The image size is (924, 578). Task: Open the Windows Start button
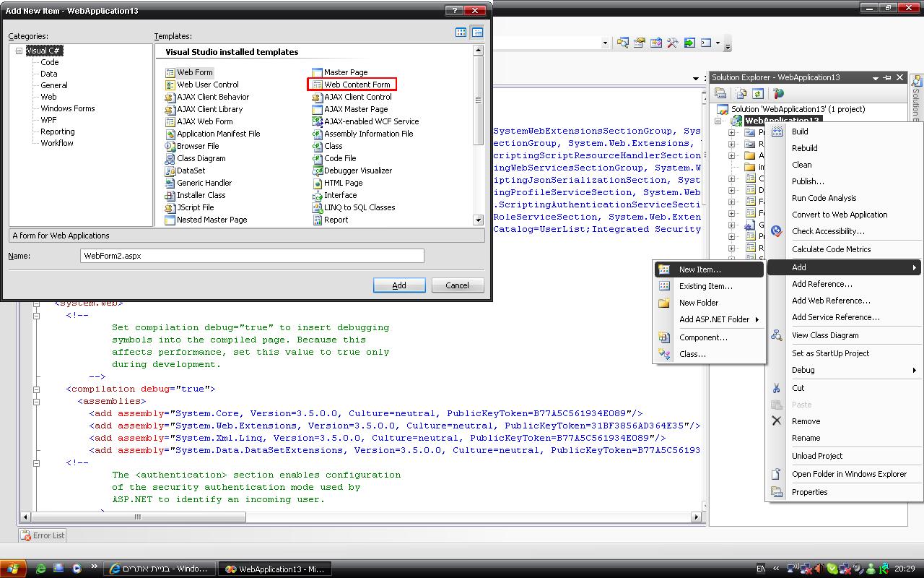[13, 569]
